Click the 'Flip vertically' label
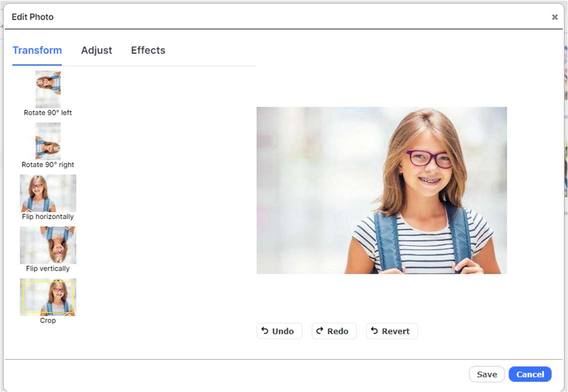568x392 pixels. coord(48,268)
